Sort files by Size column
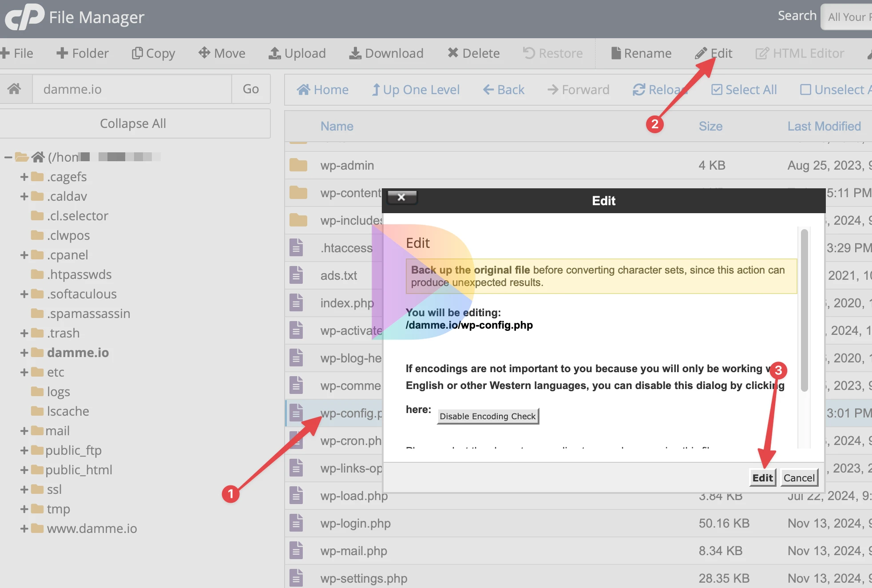 click(x=710, y=126)
